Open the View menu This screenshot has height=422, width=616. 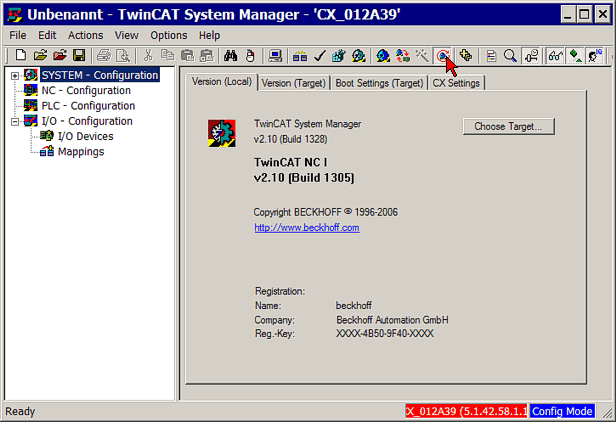coord(126,35)
